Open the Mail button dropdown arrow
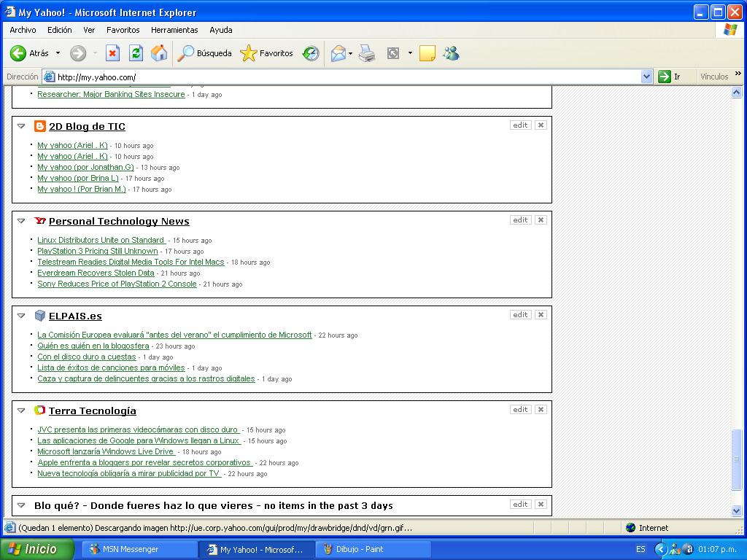747x560 pixels. 351,53
